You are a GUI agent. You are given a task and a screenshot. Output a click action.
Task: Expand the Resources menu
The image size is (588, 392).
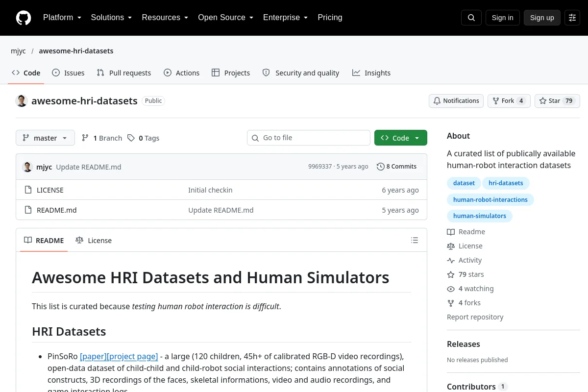[x=165, y=18]
